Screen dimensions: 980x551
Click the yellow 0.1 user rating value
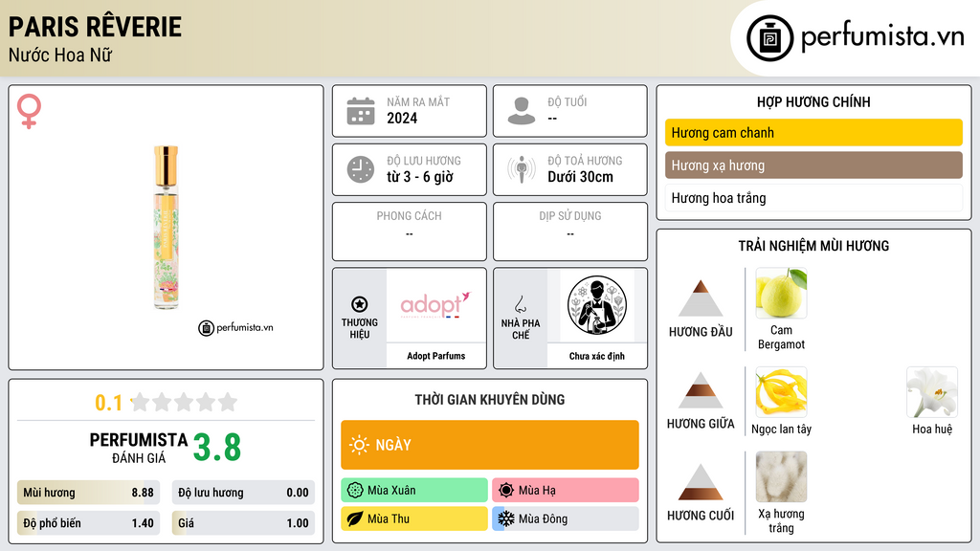[x=108, y=403]
